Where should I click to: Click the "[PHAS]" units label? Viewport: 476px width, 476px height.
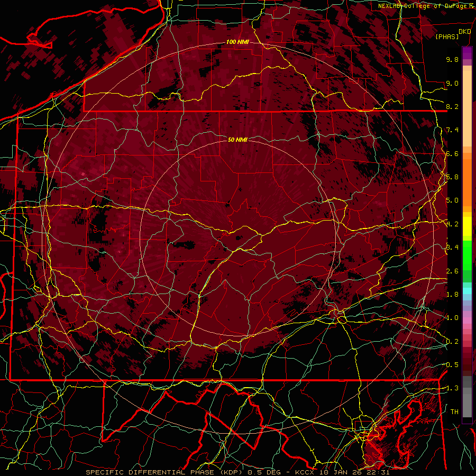(x=447, y=36)
